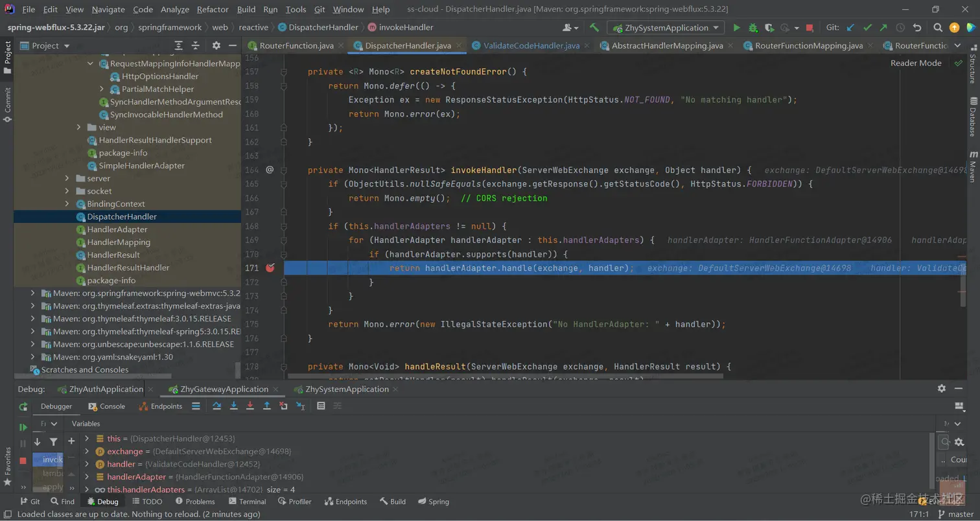Image resolution: width=980 pixels, height=521 pixels.
Task: Toggle the breakpoint on line 171
Action: point(270,268)
